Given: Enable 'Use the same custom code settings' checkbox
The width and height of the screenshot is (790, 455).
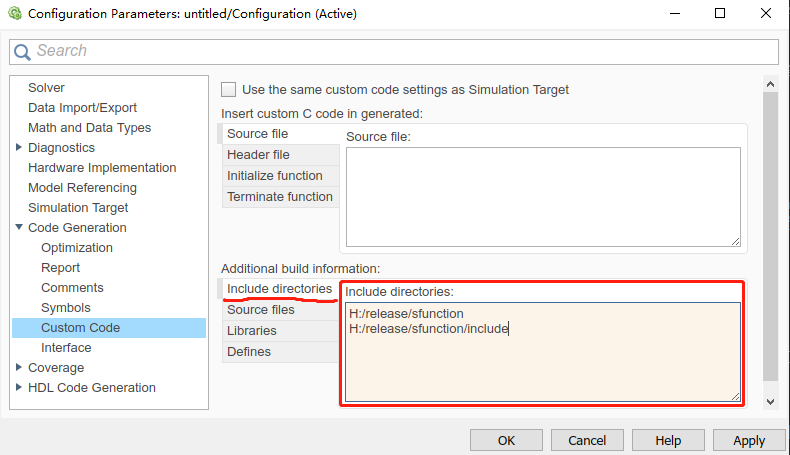Looking at the screenshot, I should [229, 89].
